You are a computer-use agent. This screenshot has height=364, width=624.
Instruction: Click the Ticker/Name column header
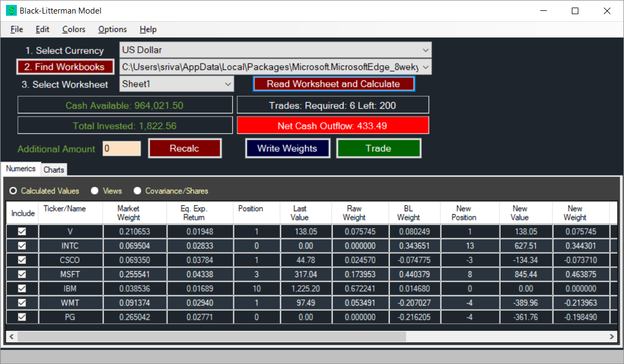pos(71,213)
